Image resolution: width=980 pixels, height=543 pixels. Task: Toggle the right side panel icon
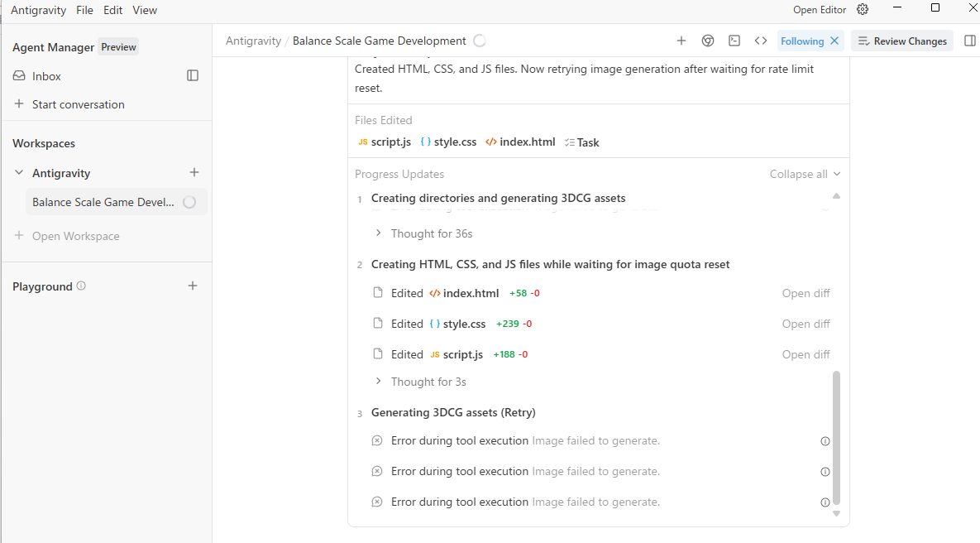coord(970,41)
